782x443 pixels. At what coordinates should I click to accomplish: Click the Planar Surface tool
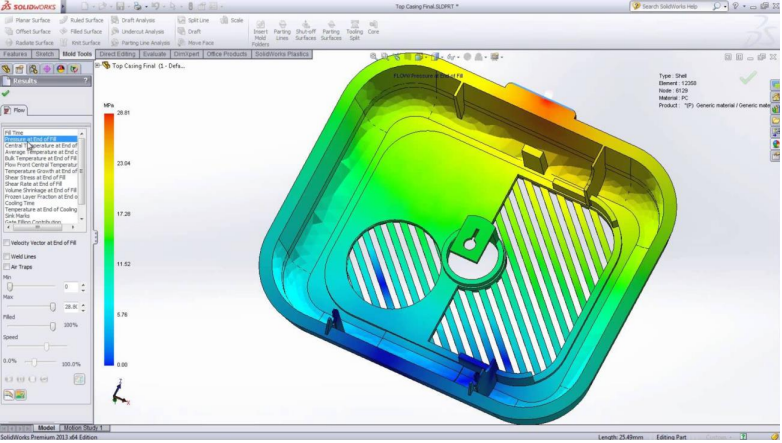tap(28, 20)
